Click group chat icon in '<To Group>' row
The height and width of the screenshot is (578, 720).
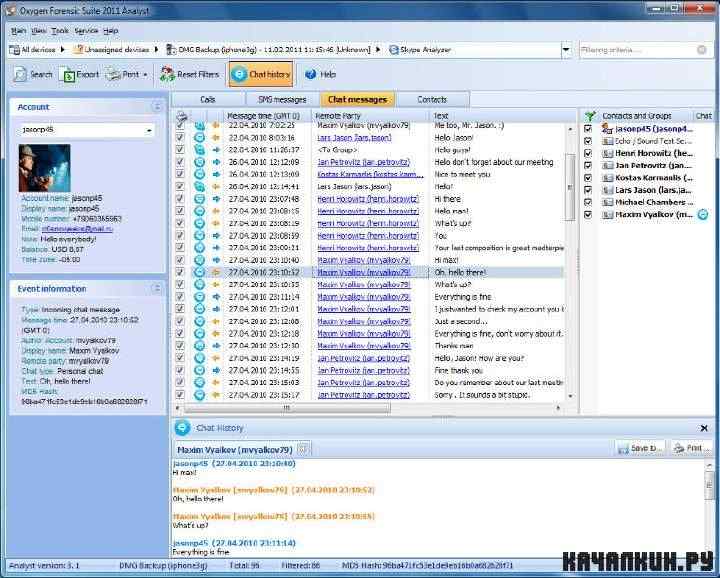tap(199, 150)
